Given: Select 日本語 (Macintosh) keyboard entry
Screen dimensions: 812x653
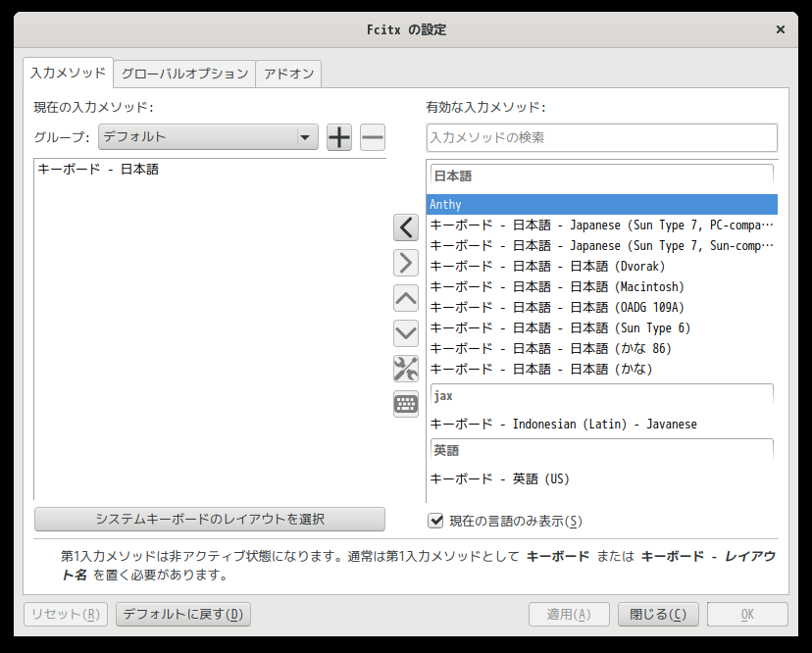Looking at the screenshot, I should point(602,287).
